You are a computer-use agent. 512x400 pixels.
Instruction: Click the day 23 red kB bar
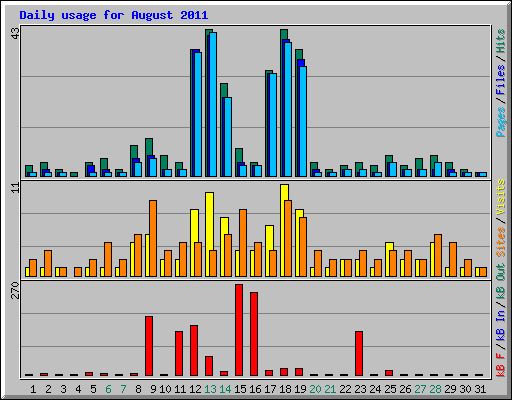click(x=359, y=354)
